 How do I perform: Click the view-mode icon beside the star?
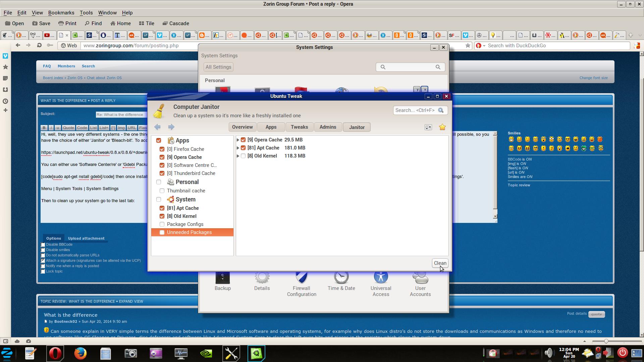tap(428, 127)
